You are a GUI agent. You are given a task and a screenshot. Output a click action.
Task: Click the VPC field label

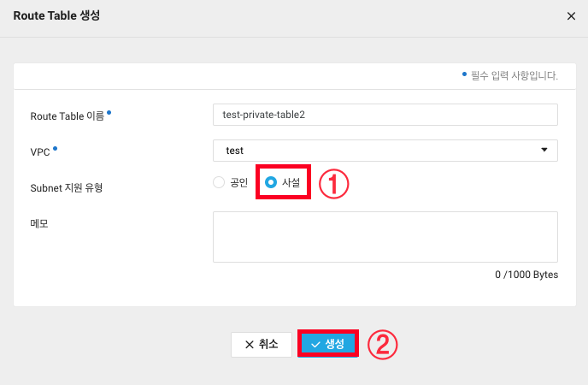click(40, 152)
